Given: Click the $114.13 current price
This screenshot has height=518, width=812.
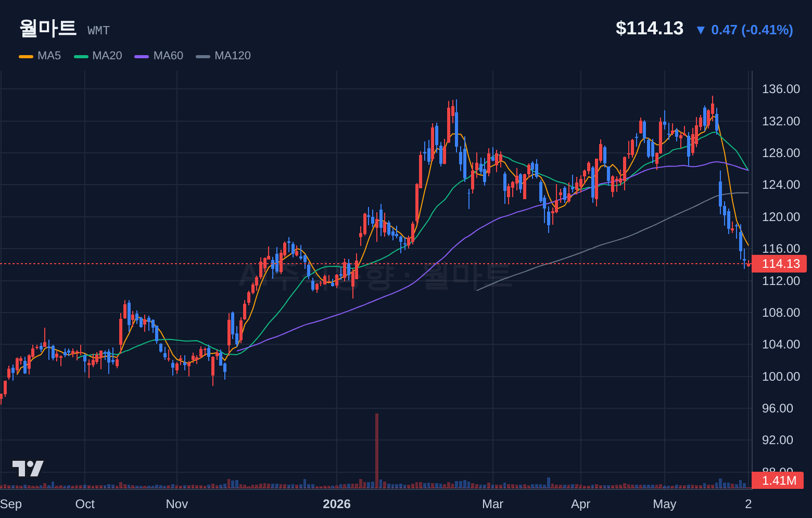Looking at the screenshot, I should 650,28.
